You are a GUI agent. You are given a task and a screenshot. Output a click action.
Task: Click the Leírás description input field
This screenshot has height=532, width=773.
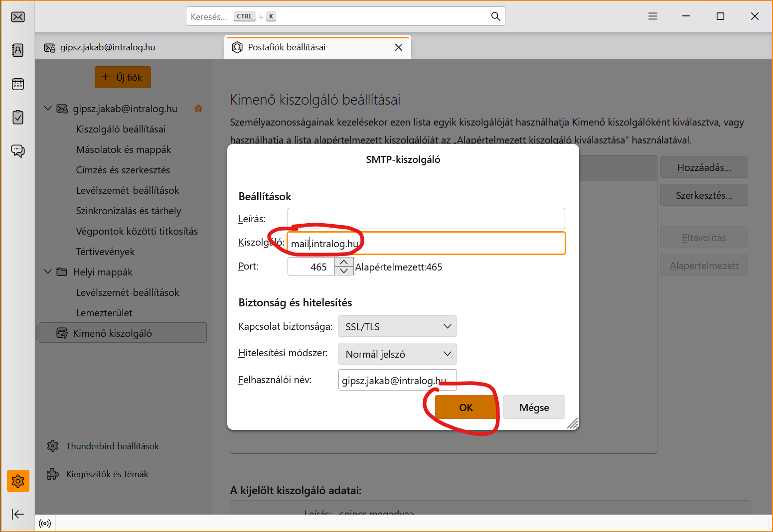[426, 219]
